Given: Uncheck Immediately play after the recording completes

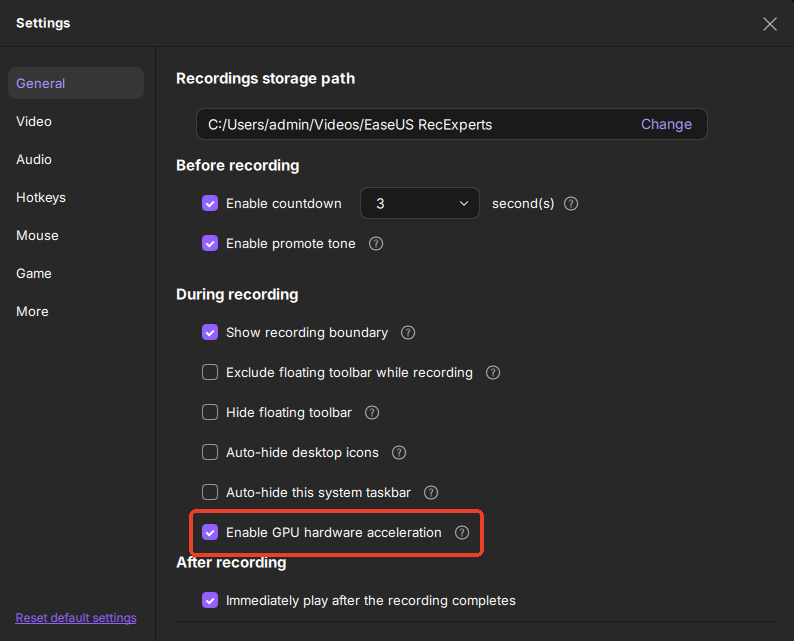Looking at the screenshot, I should click(x=210, y=600).
